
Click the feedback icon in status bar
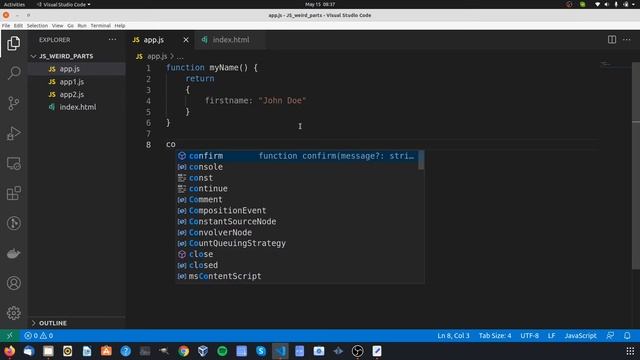pos(610,336)
